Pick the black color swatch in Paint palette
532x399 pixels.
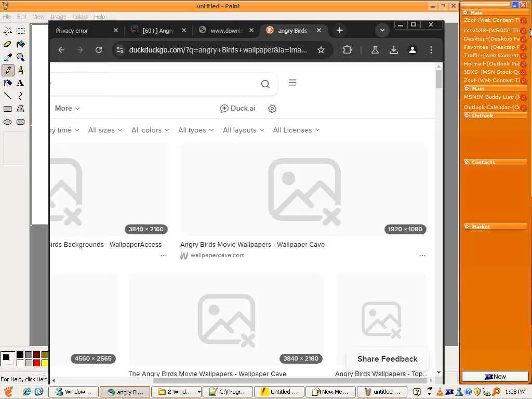(20, 355)
